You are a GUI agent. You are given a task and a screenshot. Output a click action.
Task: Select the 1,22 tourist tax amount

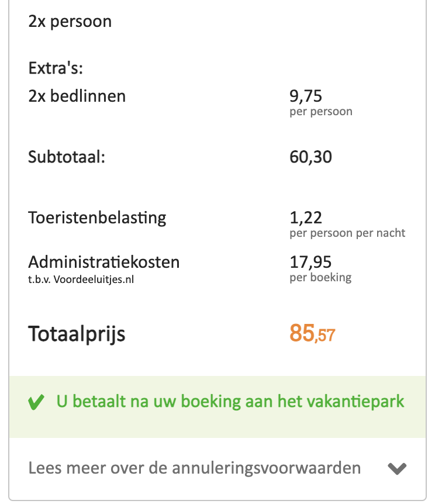coord(305,218)
